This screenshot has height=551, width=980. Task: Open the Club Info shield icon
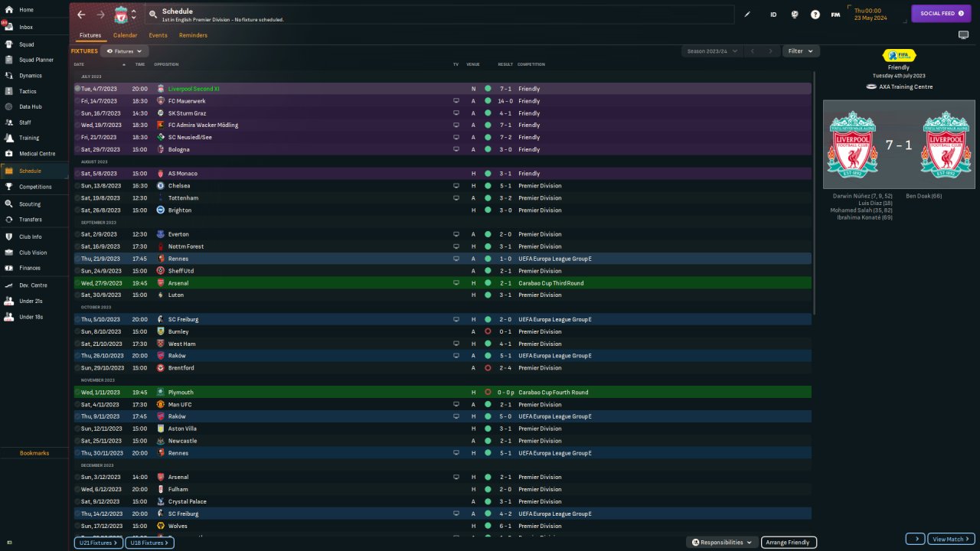pyautogui.click(x=9, y=237)
